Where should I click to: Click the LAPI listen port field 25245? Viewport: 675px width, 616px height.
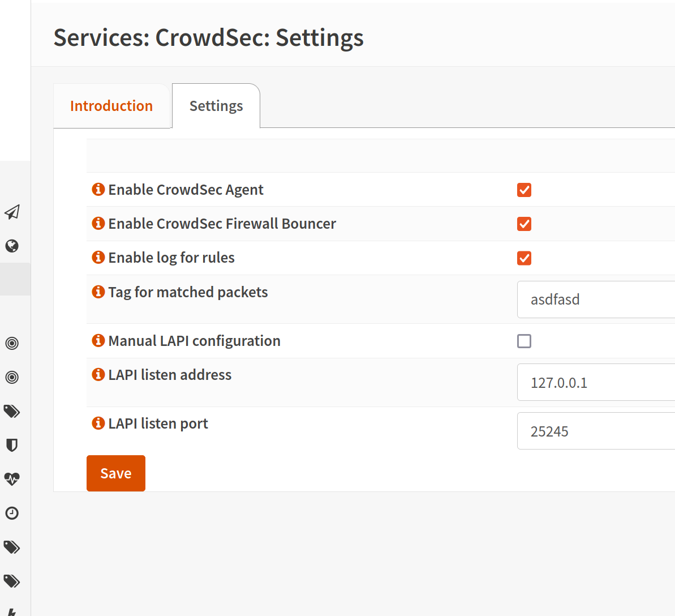point(596,431)
